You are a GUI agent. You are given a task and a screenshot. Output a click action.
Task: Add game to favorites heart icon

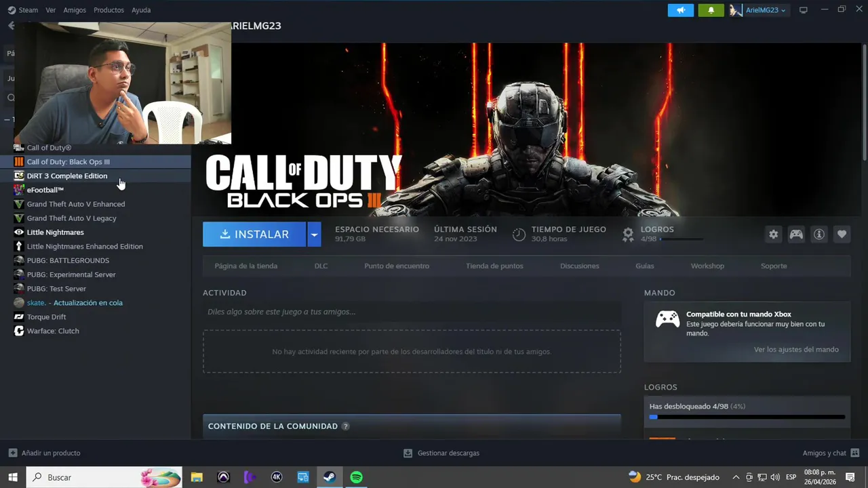tap(842, 235)
